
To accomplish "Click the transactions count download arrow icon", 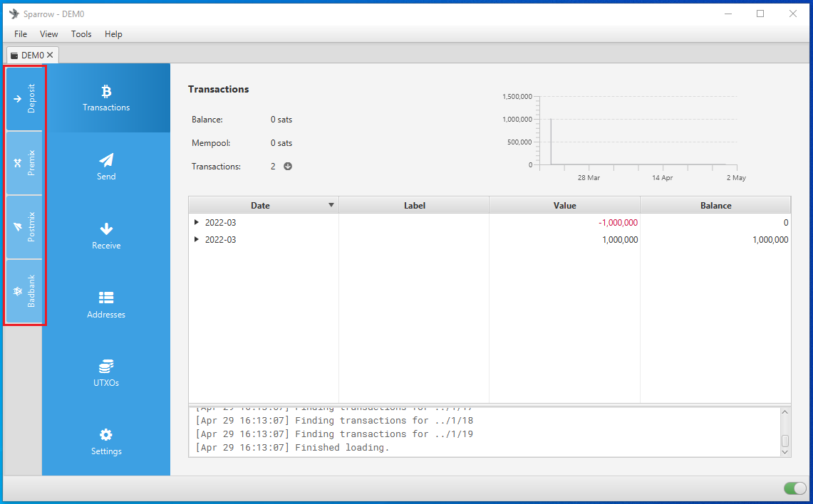I will click(x=288, y=167).
